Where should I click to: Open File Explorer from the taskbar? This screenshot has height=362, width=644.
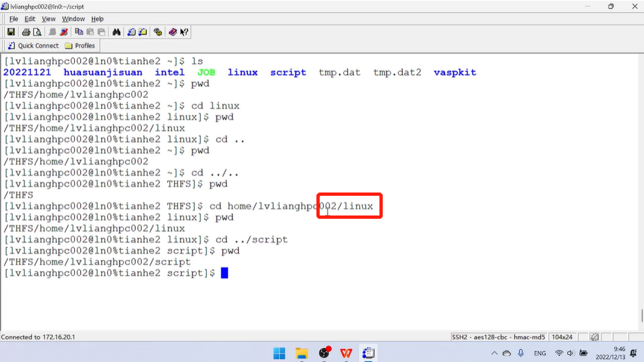pyautogui.click(x=301, y=353)
